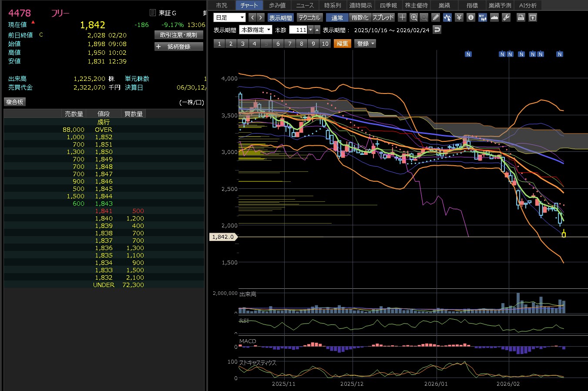Open the ニュース tab
This screenshot has height=391, width=588.
click(305, 5)
